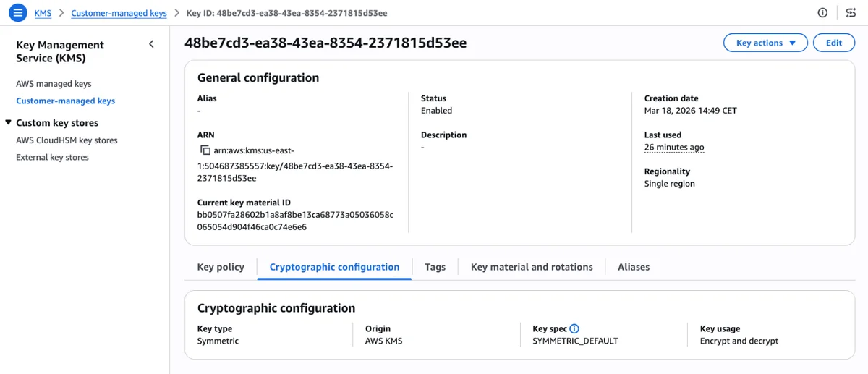Click the ARN value text
The height and width of the screenshot is (374, 868).
[x=295, y=164]
